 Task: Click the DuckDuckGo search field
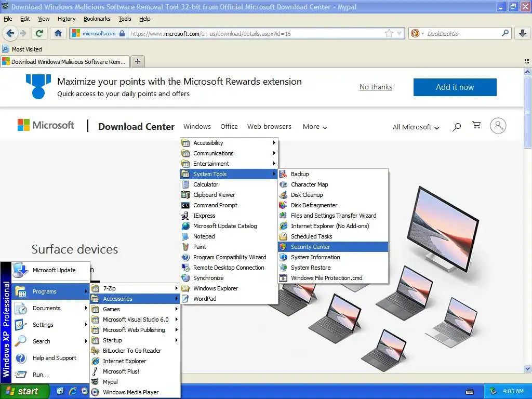[463, 33]
